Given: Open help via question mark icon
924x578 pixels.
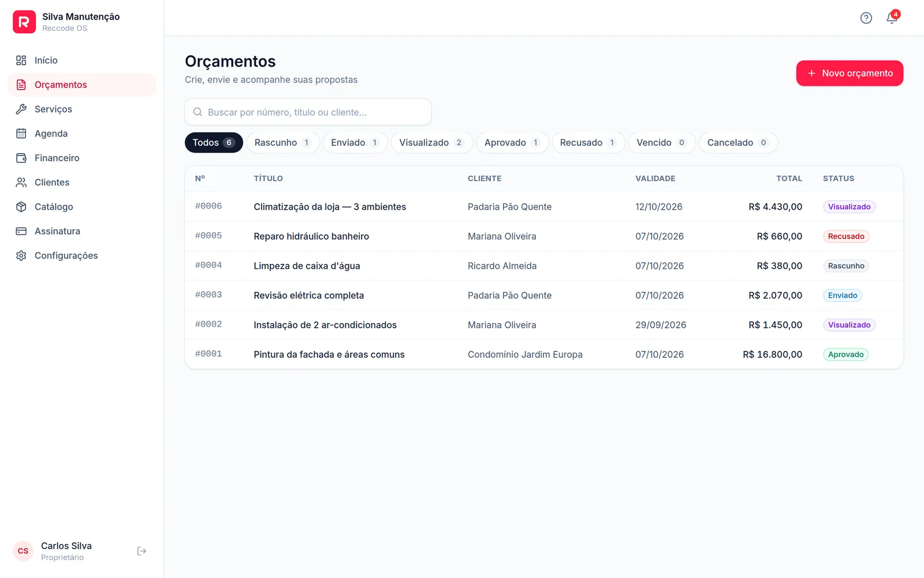Looking at the screenshot, I should tap(866, 18).
